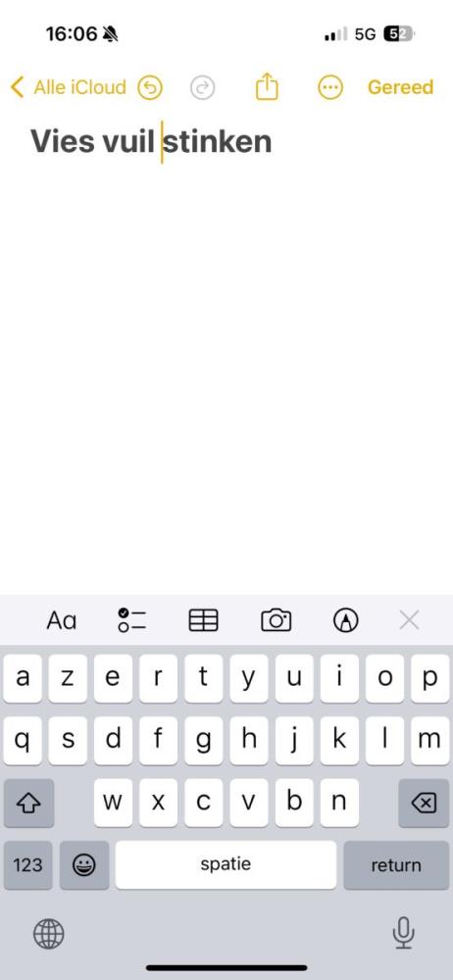Insert a checklist with the checklist icon
Screen dimensions: 453x980
[132, 620]
